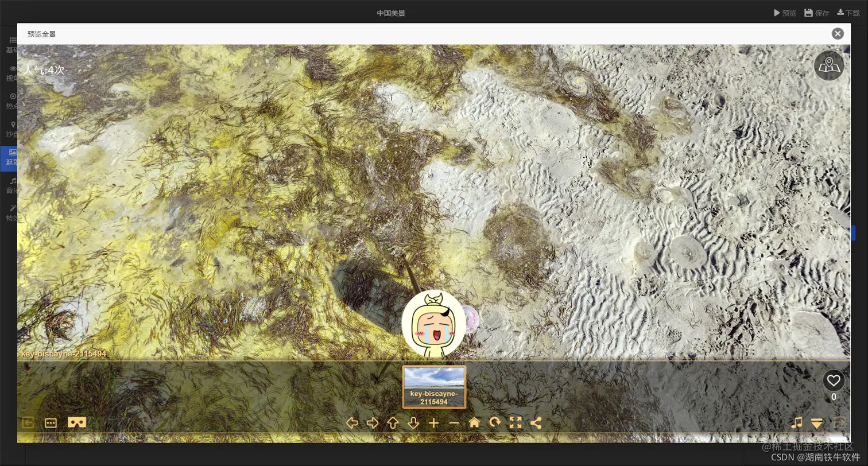Tilt the view down with the down arrow
This screenshot has height=466, width=868.
point(413,423)
